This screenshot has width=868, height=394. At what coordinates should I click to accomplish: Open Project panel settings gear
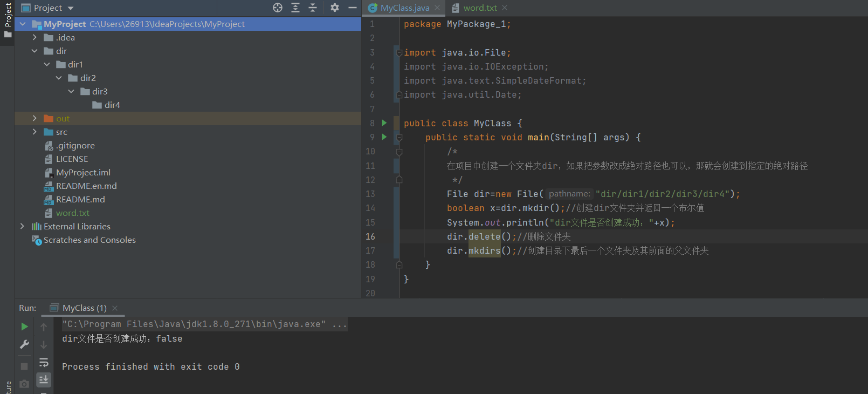click(335, 8)
